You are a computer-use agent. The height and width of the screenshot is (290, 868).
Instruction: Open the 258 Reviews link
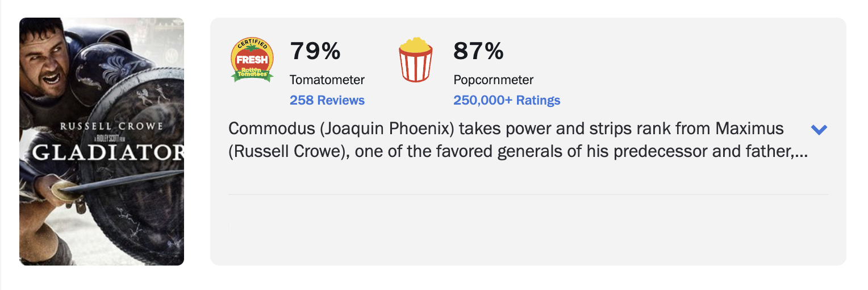327,101
